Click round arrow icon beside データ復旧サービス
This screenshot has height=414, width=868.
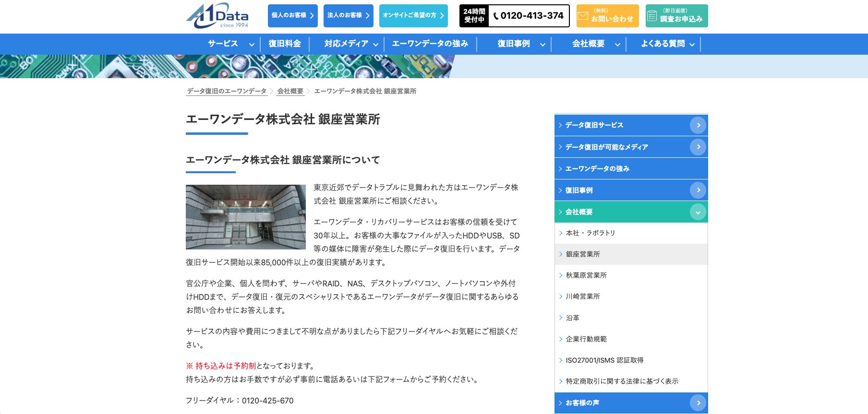[698, 125]
